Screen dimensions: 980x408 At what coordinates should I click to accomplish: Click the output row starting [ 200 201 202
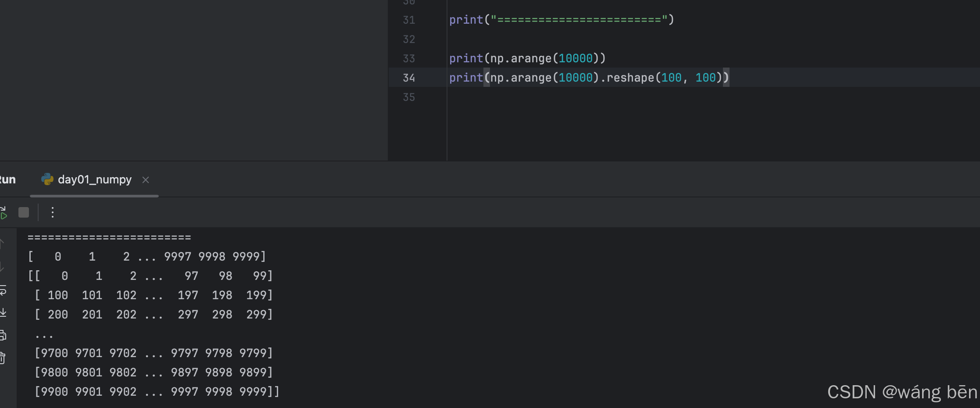(x=154, y=315)
